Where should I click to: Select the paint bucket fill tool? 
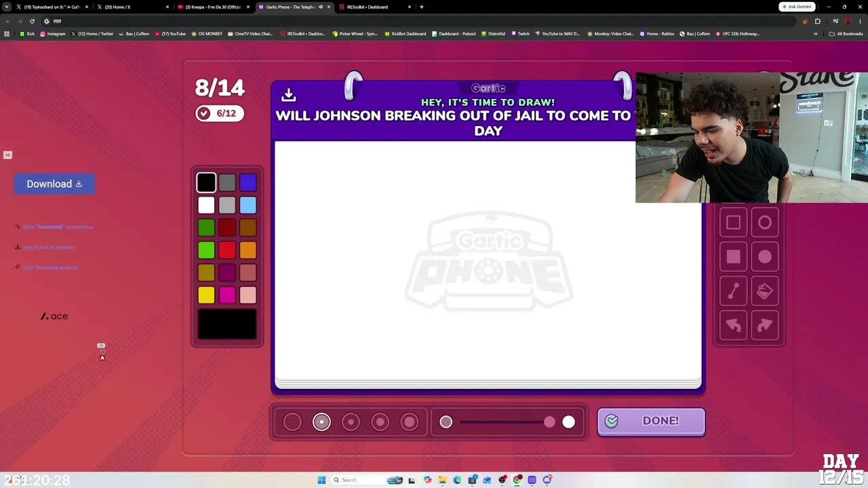[x=765, y=291]
